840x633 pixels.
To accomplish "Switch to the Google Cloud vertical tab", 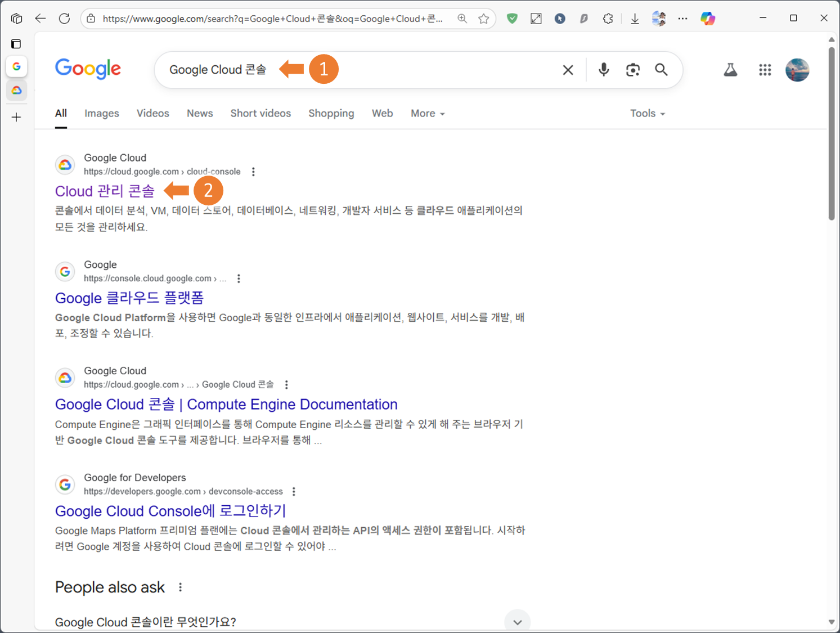I will point(16,90).
